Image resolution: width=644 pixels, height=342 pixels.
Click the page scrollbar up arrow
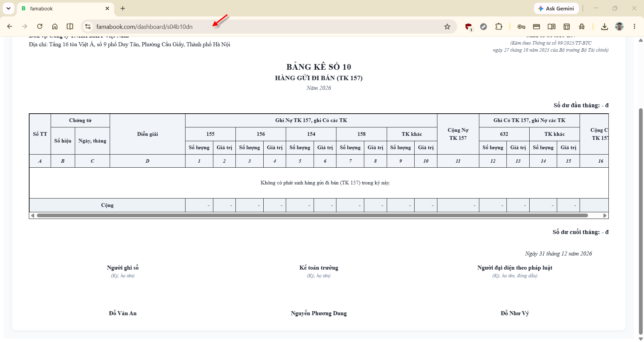point(641,40)
